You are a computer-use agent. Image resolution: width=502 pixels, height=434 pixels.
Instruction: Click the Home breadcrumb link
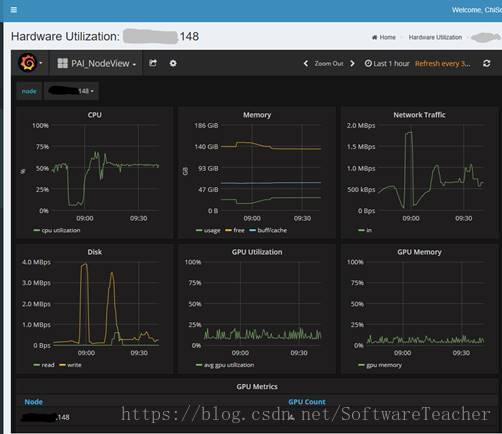click(x=384, y=37)
